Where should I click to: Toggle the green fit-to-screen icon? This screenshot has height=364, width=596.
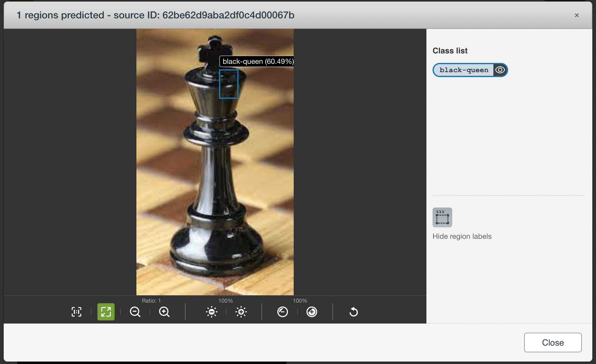[x=106, y=312]
